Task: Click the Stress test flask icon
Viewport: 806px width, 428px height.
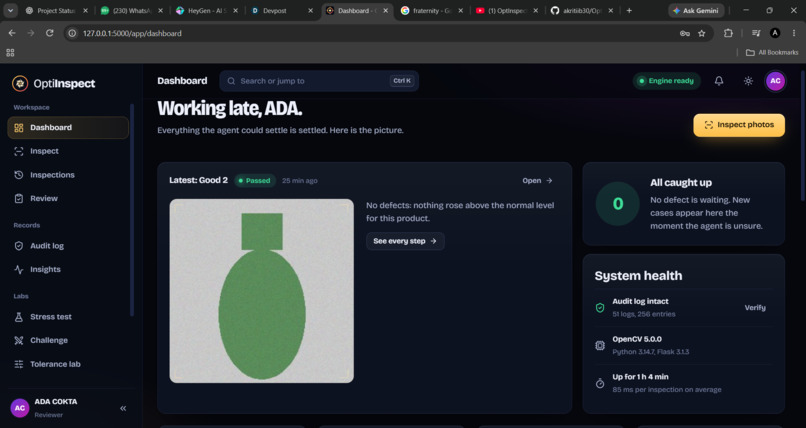Action: click(19, 317)
